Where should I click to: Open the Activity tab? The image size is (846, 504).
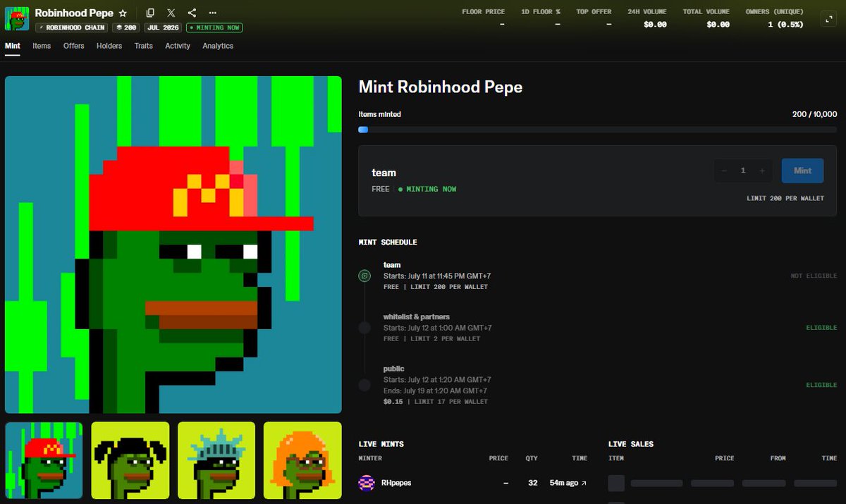pos(178,46)
